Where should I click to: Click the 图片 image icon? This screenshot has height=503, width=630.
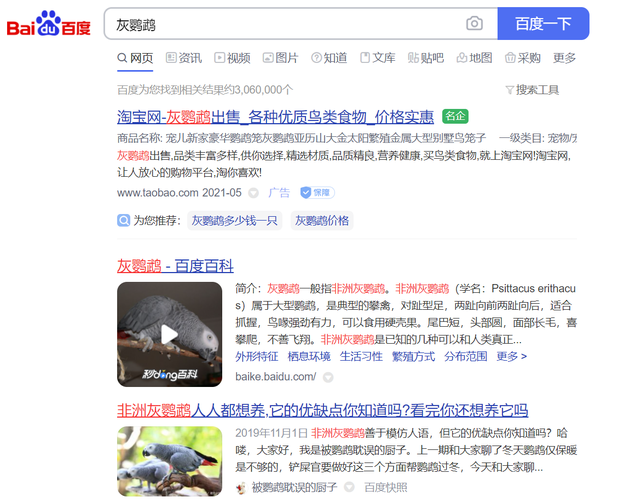pos(268,58)
